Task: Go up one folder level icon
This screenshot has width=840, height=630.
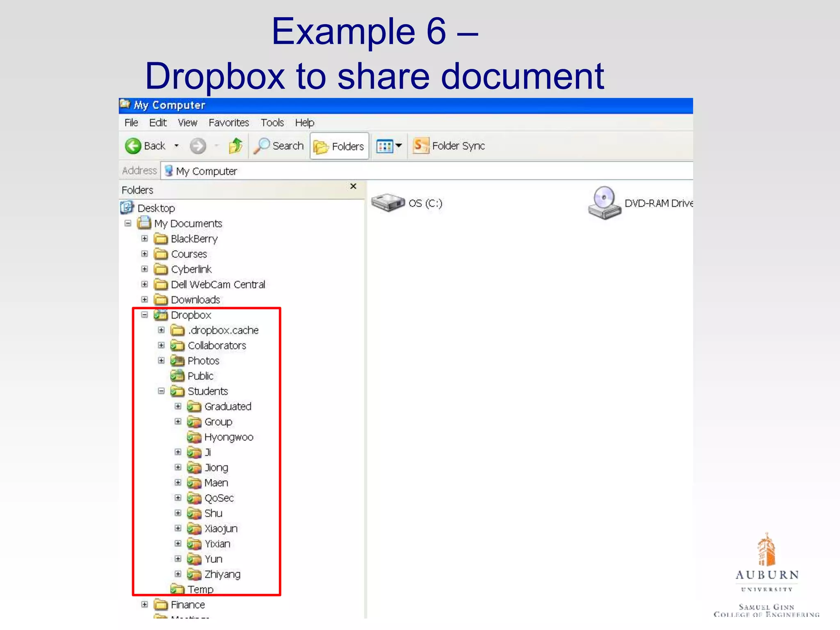Action: click(236, 146)
